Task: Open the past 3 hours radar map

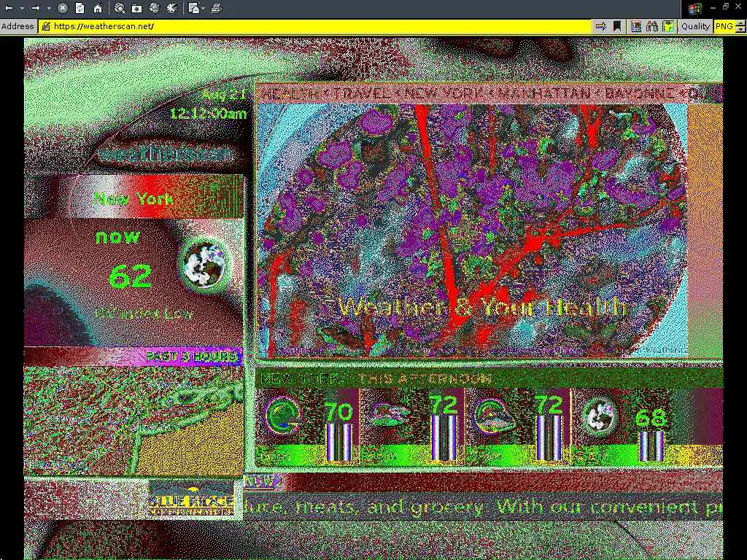Action: pos(133,421)
